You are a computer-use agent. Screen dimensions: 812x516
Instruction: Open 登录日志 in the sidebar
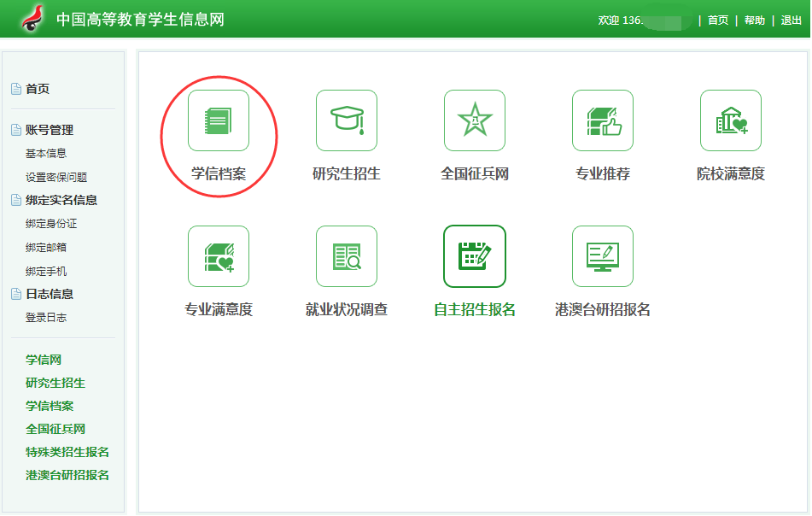(46, 318)
